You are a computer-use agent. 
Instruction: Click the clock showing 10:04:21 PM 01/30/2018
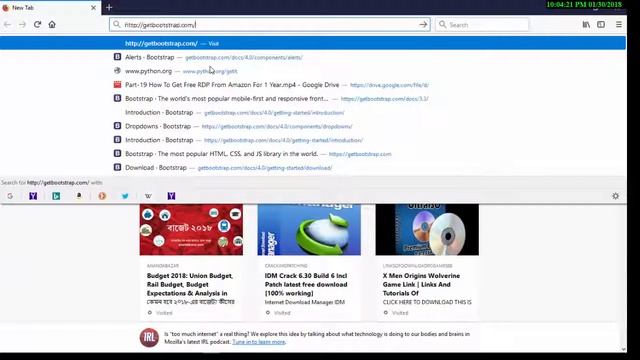584,4
